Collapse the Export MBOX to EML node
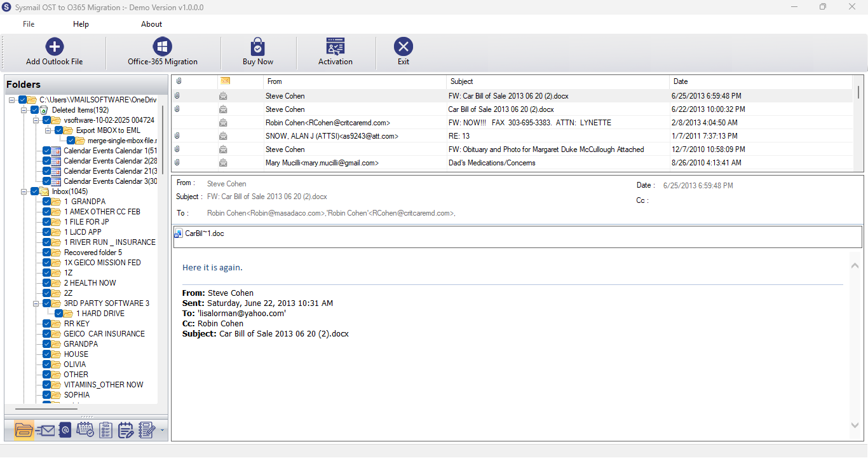Image resolution: width=868 pixels, height=458 pixels. click(48, 130)
